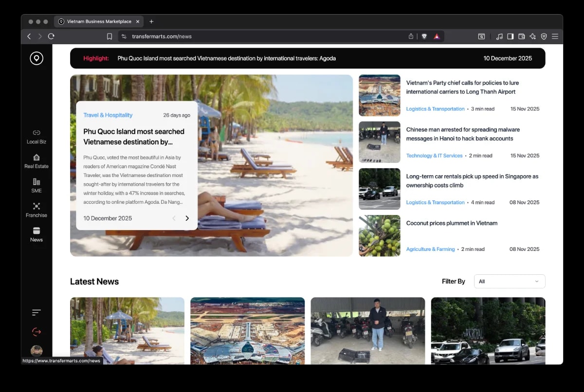Open the Filter By dropdown
584x392 pixels.
point(509,281)
